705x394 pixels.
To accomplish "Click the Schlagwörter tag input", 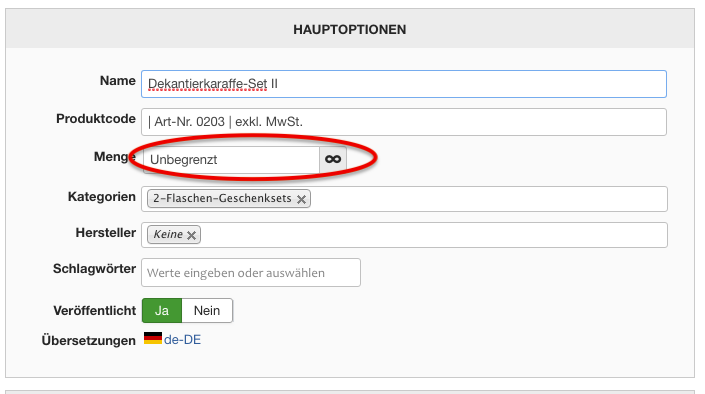I will coord(251,273).
